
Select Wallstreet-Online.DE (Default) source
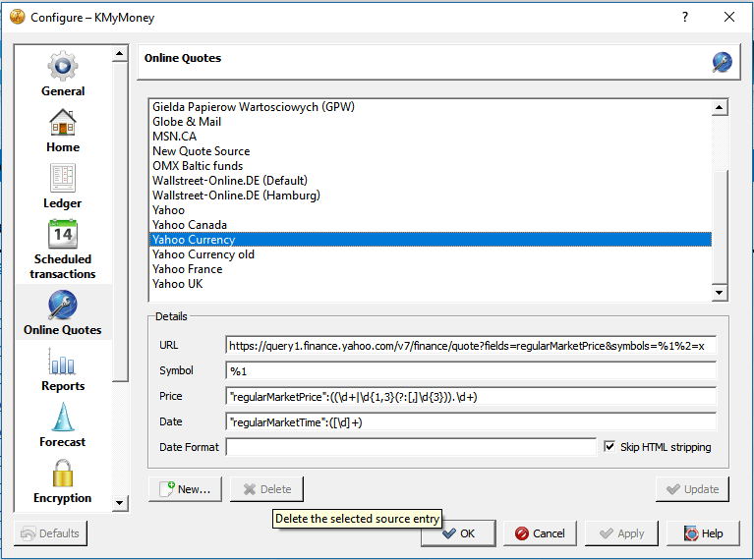coord(431,181)
